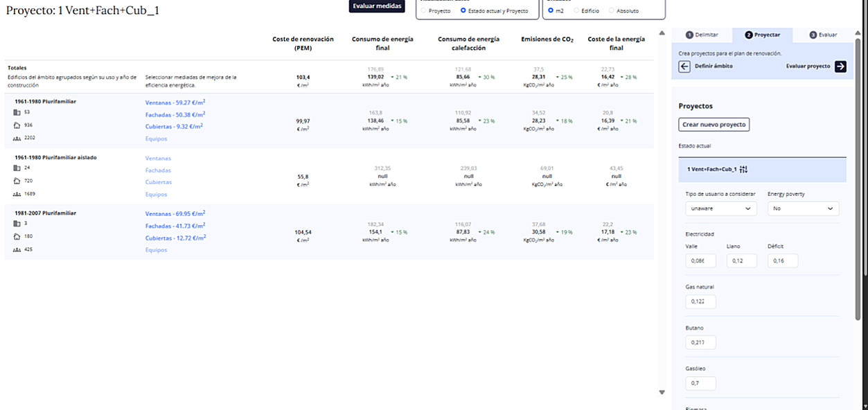Expand the Energy poverty dropdown
This screenshot has width=868, height=410.
pyautogui.click(x=802, y=208)
